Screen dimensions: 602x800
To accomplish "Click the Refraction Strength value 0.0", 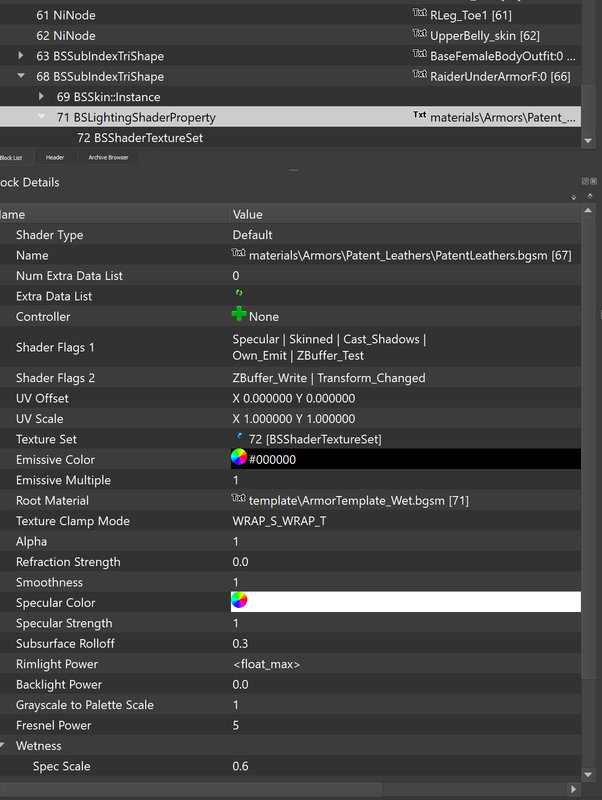I will 240,561.
